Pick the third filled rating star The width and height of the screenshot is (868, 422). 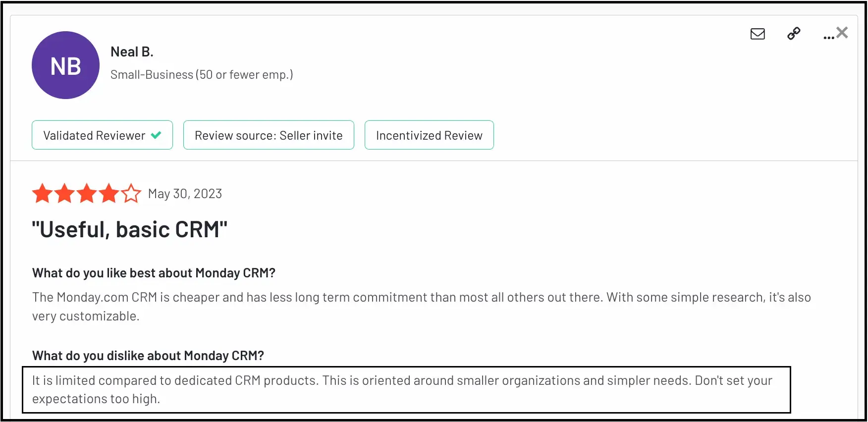(87, 194)
